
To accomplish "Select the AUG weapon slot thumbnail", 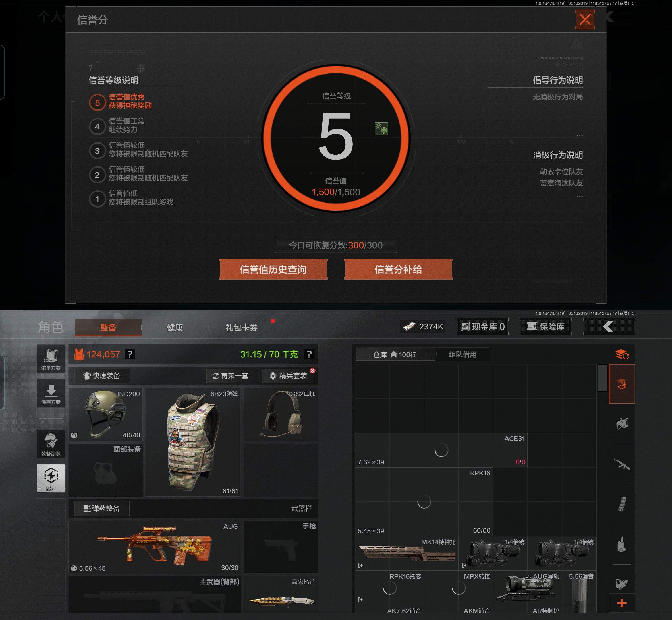I will (x=155, y=547).
